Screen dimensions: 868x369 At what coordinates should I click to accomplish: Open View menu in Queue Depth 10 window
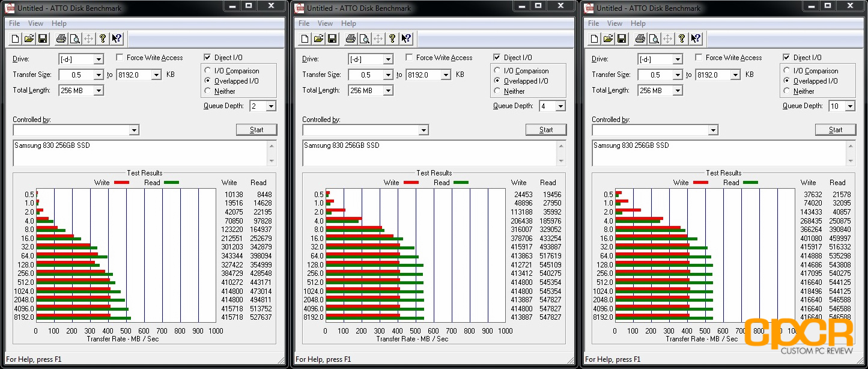click(615, 23)
